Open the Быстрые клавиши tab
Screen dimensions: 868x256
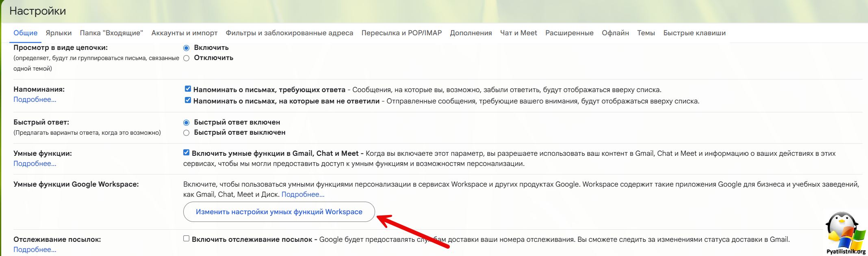point(694,33)
